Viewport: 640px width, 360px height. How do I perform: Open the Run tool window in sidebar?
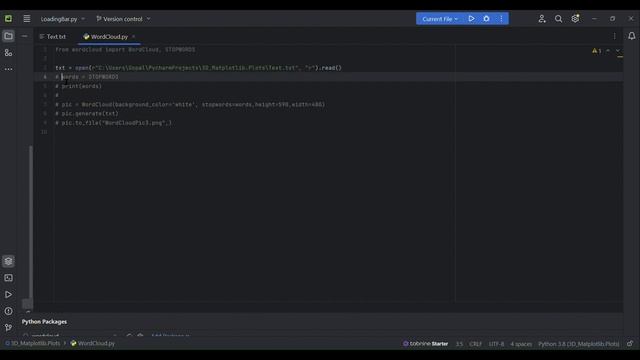8,294
